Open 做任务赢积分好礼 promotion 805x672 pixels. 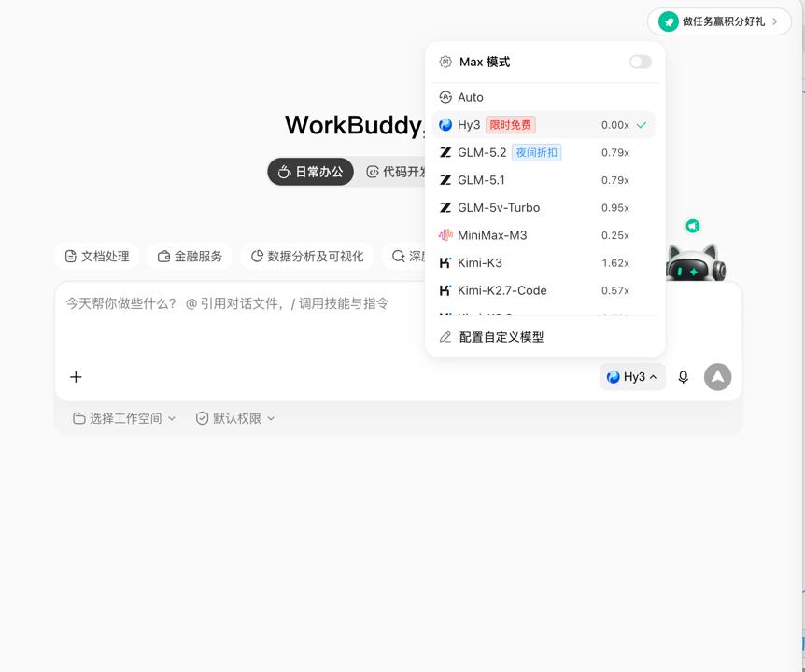[x=719, y=21]
